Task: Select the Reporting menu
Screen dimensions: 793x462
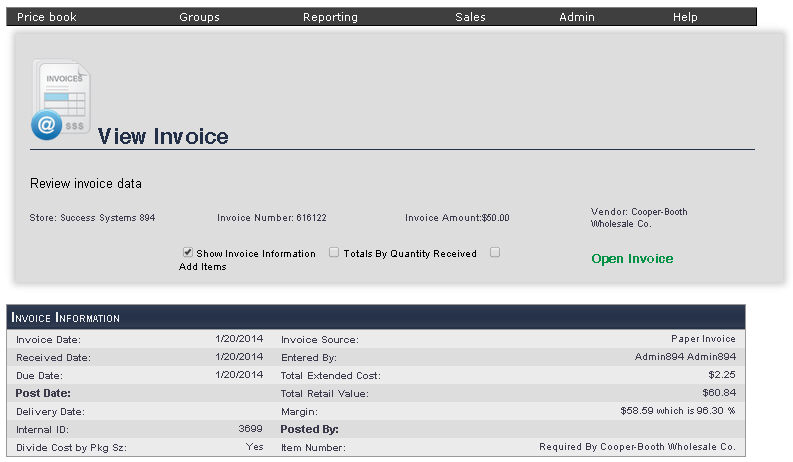Action: click(330, 17)
